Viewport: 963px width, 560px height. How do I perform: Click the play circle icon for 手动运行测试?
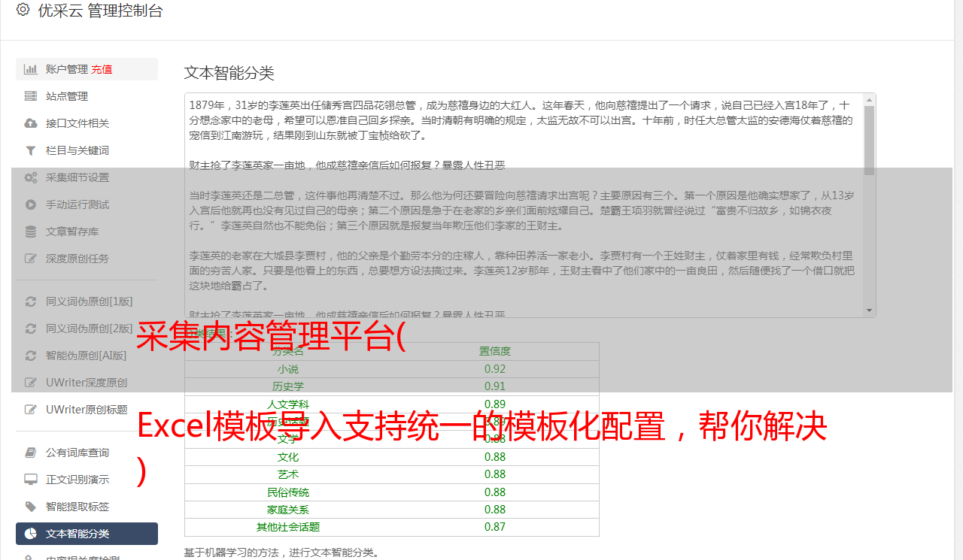pyautogui.click(x=31, y=204)
